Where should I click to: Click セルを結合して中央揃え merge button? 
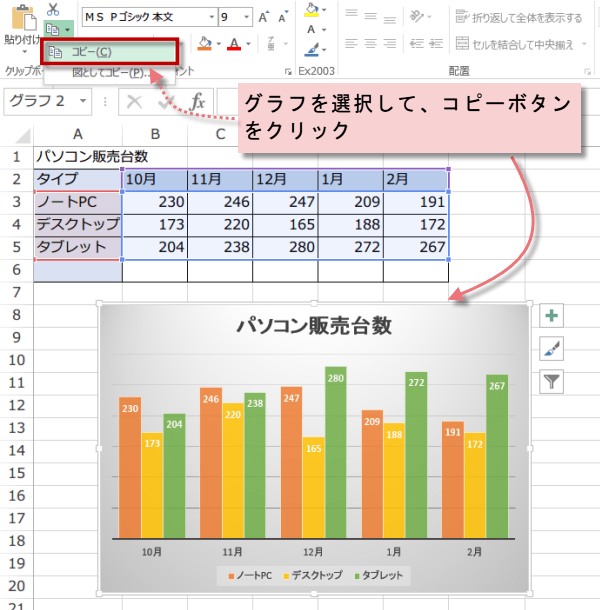(514, 44)
